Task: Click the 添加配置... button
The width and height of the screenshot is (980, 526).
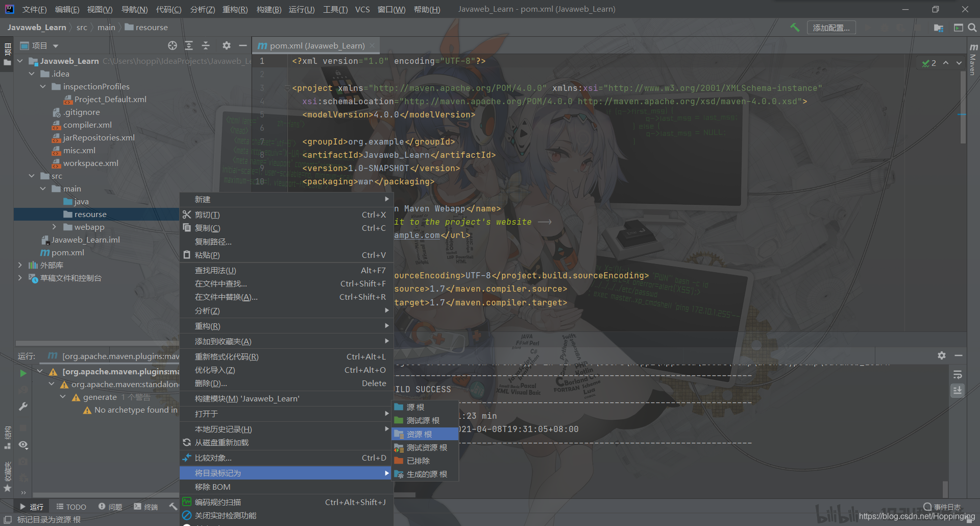Action: point(831,28)
